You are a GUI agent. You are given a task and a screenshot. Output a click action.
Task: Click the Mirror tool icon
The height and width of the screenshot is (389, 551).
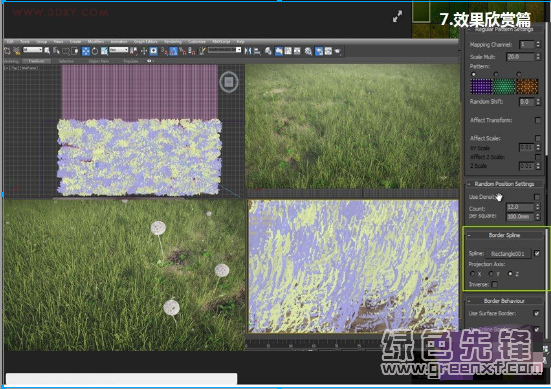[x=248, y=51]
